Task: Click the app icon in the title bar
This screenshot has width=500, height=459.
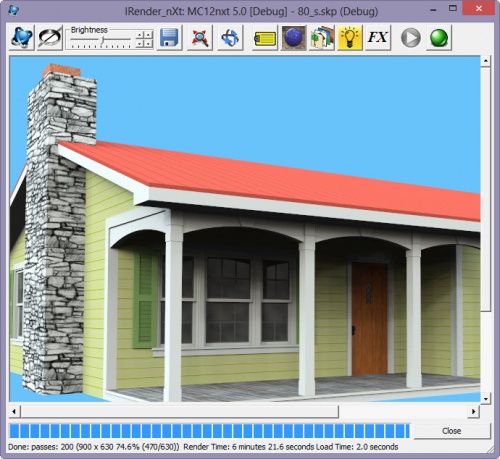Action: 13,11
